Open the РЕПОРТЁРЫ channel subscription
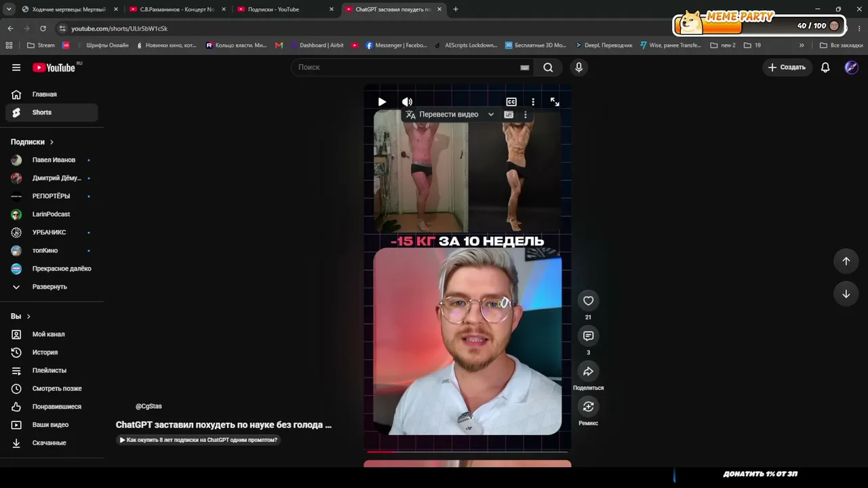The image size is (868, 488). pyautogui.click(x=52, y=196)
